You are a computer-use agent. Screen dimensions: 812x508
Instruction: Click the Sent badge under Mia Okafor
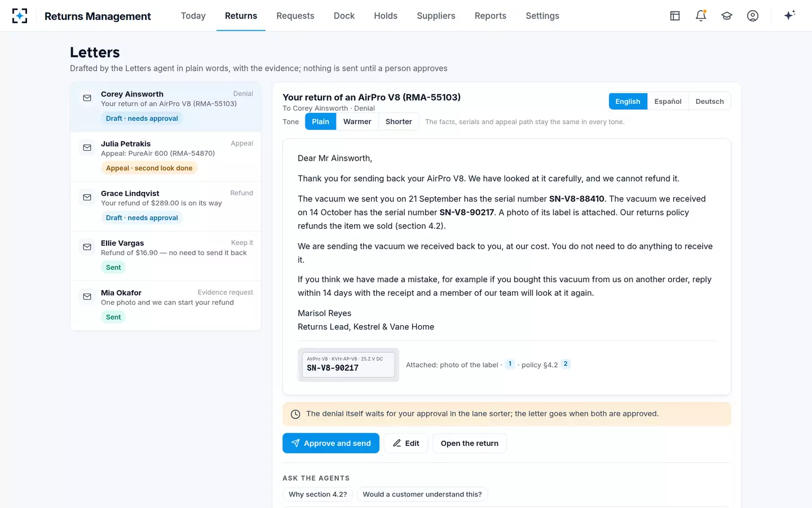pyautogui.click(x=113, y=317)
